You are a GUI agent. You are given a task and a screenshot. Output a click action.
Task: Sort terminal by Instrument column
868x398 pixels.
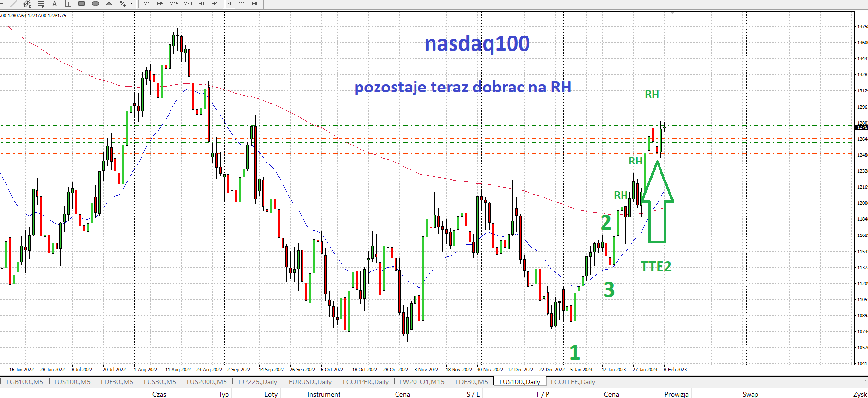(324, 394)
